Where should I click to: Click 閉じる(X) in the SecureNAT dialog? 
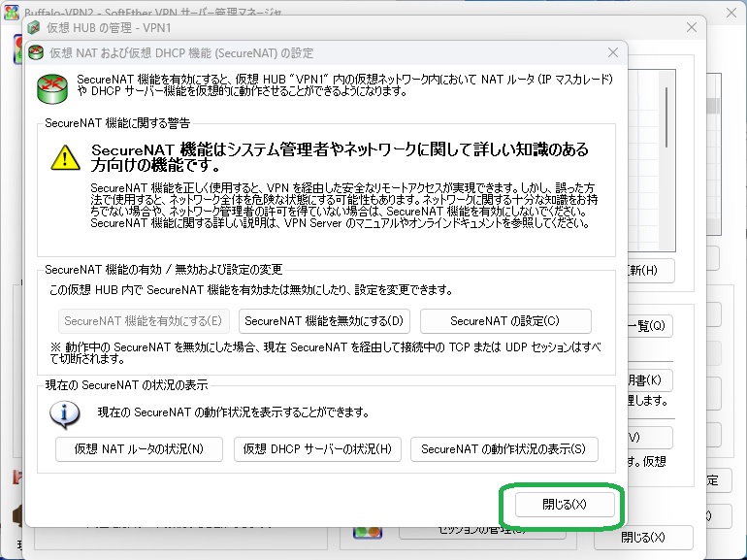point(565,505)
